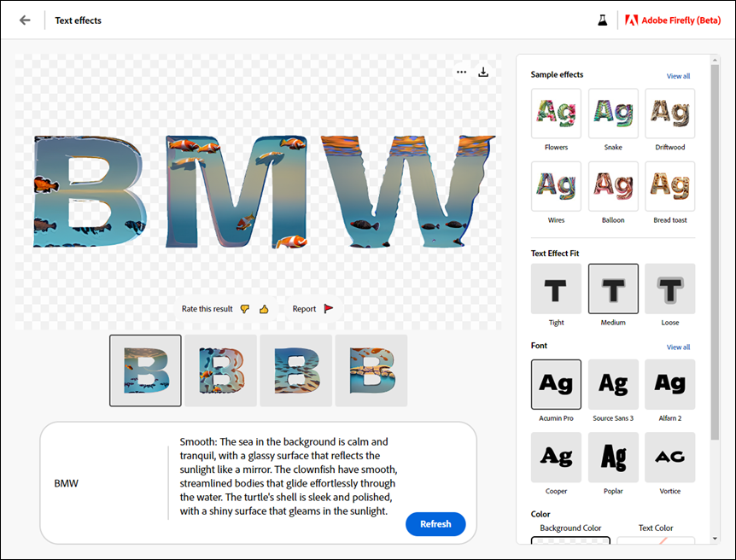The height and width of the screenshot is (560, 736).
Task: Choose the Acumin Pro font
Action: pyautogui.click(x=556, y=384)
